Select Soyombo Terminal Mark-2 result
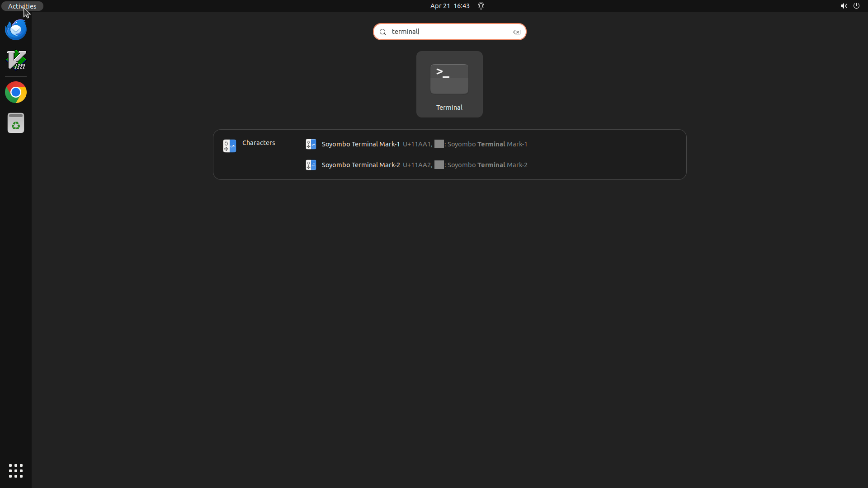 pyautogui.click(x=360, y=165)
